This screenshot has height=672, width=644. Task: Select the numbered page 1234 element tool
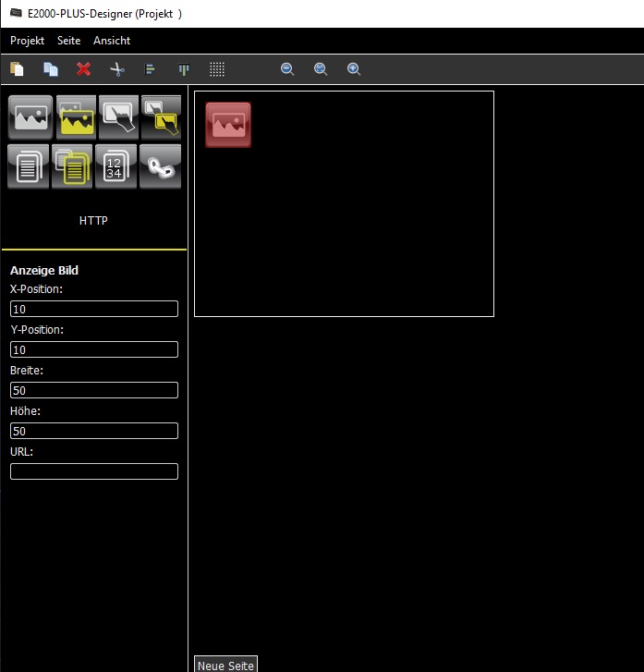115,166
